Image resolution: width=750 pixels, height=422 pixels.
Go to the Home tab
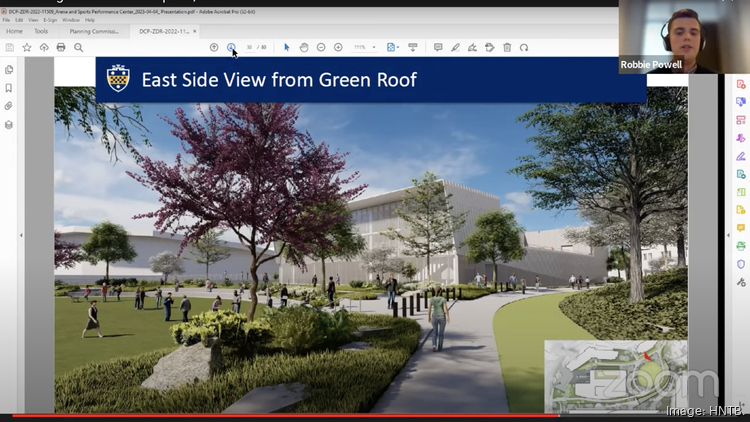14,31
